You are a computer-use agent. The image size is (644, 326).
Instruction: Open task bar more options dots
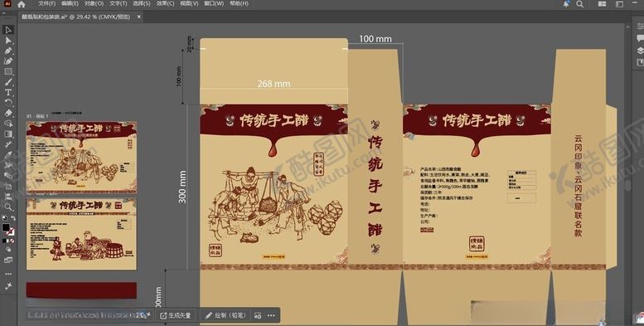tap(271, 315)
